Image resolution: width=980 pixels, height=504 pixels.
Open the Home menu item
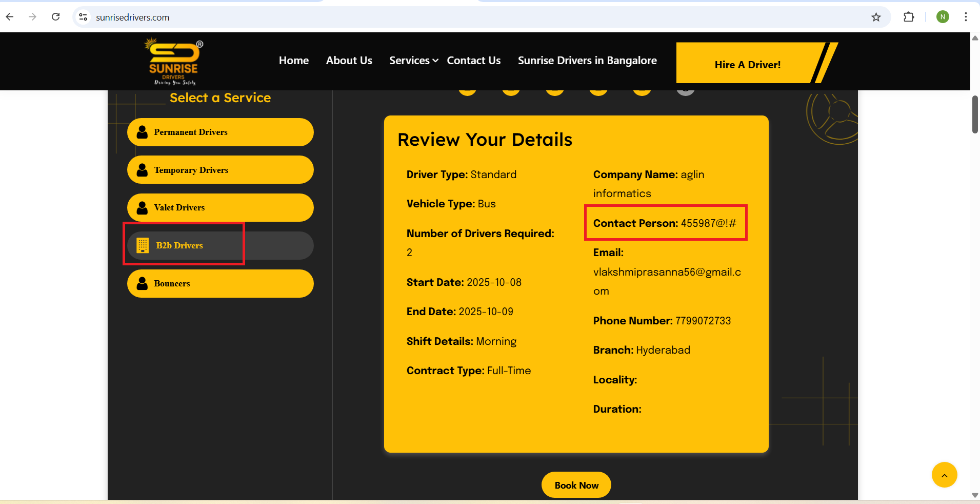click(293, 61)
